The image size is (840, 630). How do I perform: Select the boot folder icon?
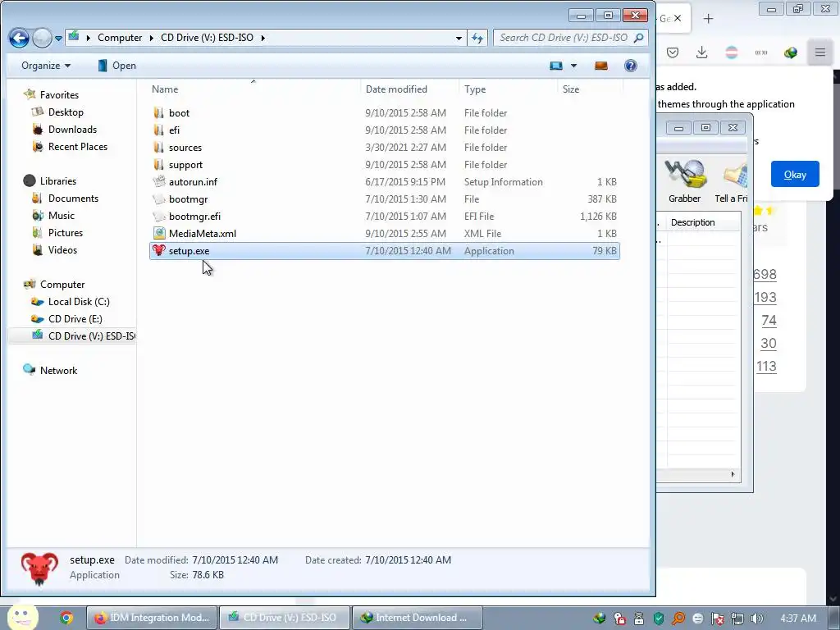pos(158,113)
